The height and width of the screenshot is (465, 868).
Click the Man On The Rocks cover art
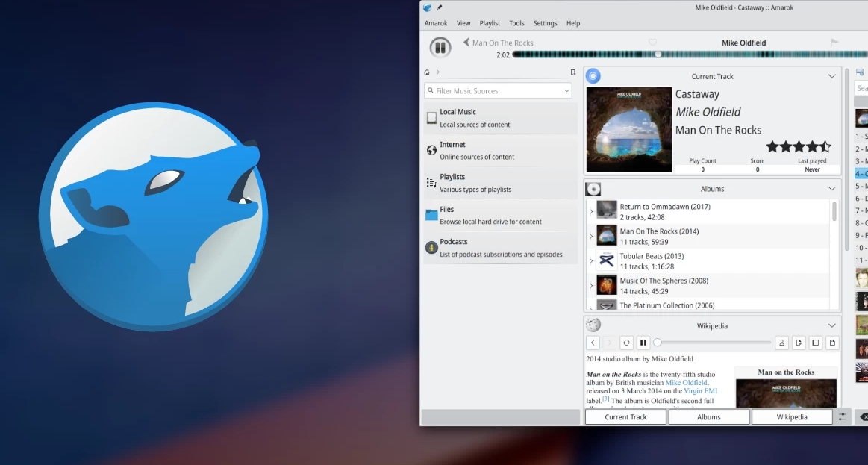click(629, 130)
